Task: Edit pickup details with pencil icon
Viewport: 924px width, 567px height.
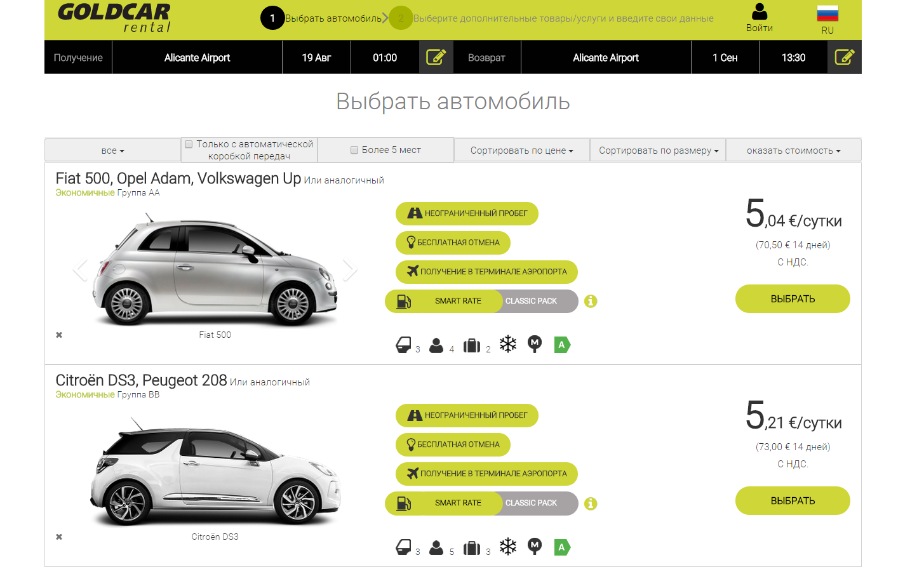Action: [x=436, y=57]
